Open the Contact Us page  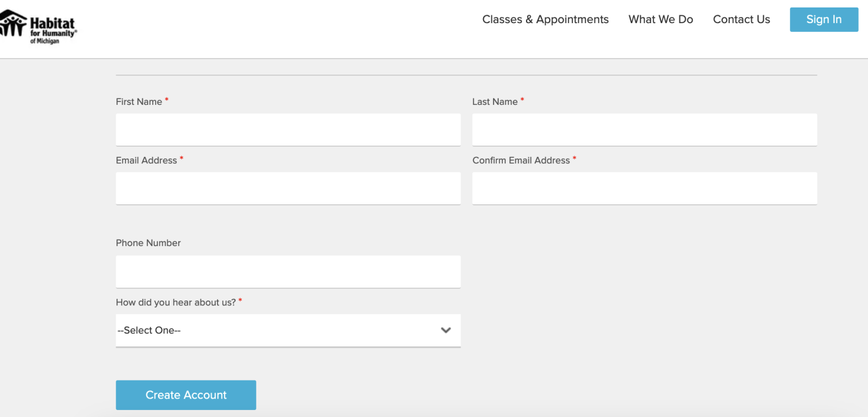point(741,19)
